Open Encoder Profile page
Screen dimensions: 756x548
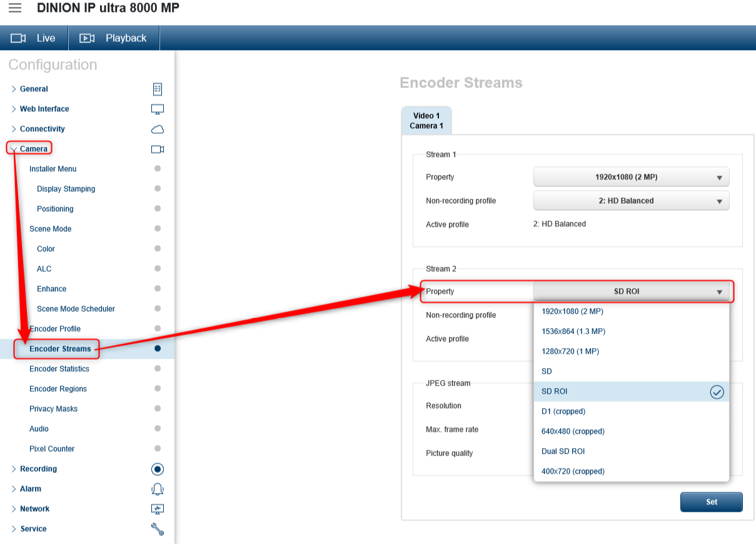click(55, 329)
